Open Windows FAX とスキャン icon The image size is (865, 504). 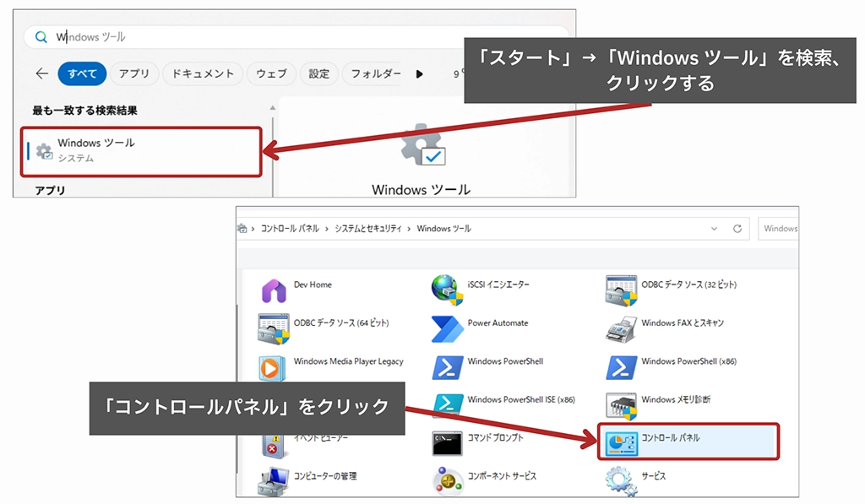click(621, 328)
